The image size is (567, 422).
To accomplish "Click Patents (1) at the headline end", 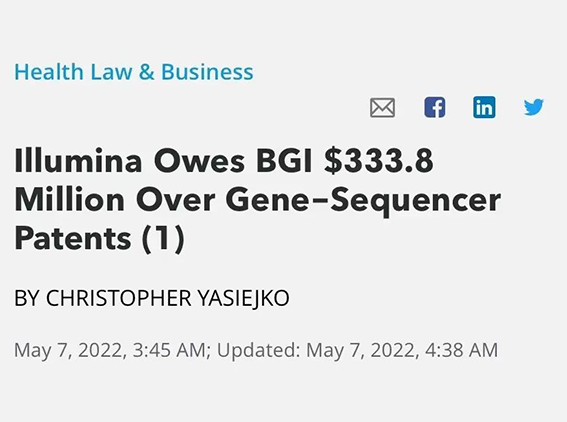I will coord(100,239).
